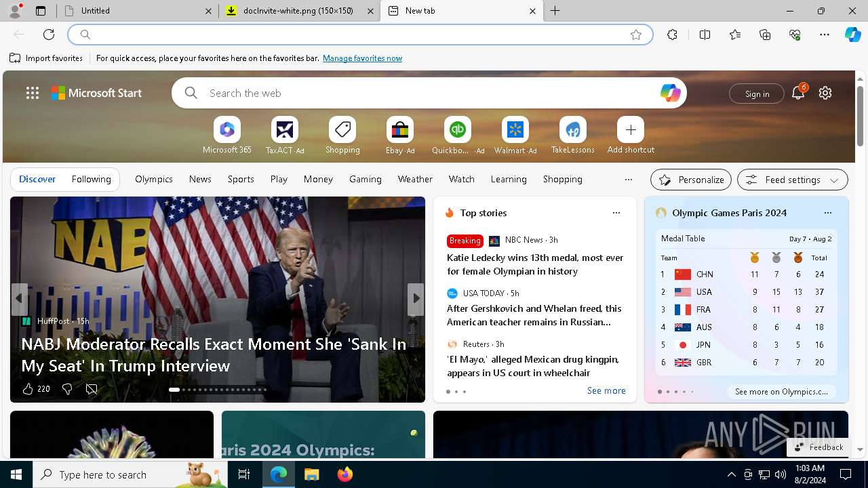The image size is (868, 488).
Task: Go to previous headline slide arrow
Action: pyautogui.click(x=19, y=298)
